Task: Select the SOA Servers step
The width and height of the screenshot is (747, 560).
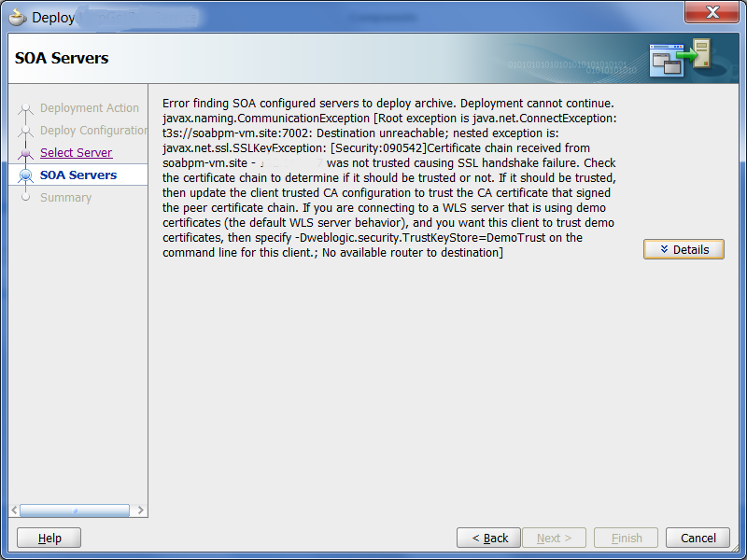Action: pyautogui.click(x=78, y=175)
